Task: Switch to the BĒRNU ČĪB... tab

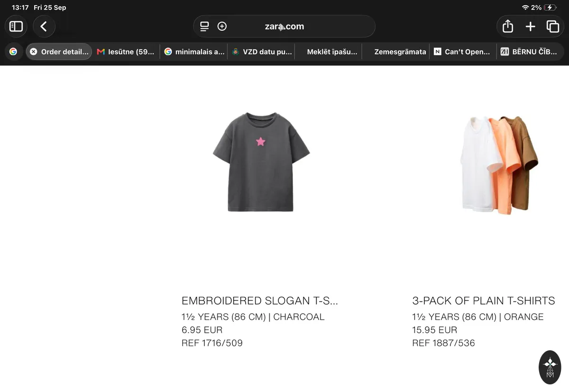Action: coord(530,52)
